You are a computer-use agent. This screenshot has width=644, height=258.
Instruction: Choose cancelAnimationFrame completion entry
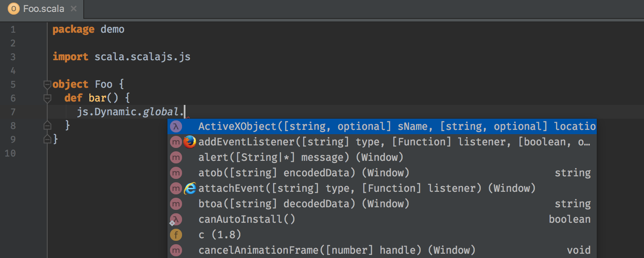tap(382, 250)
